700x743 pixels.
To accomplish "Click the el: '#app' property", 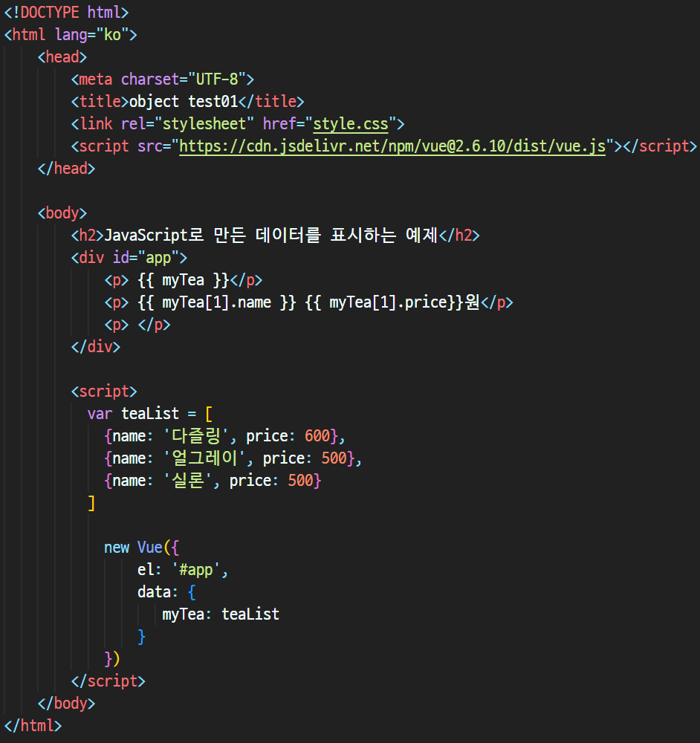I will click(183, 570).
